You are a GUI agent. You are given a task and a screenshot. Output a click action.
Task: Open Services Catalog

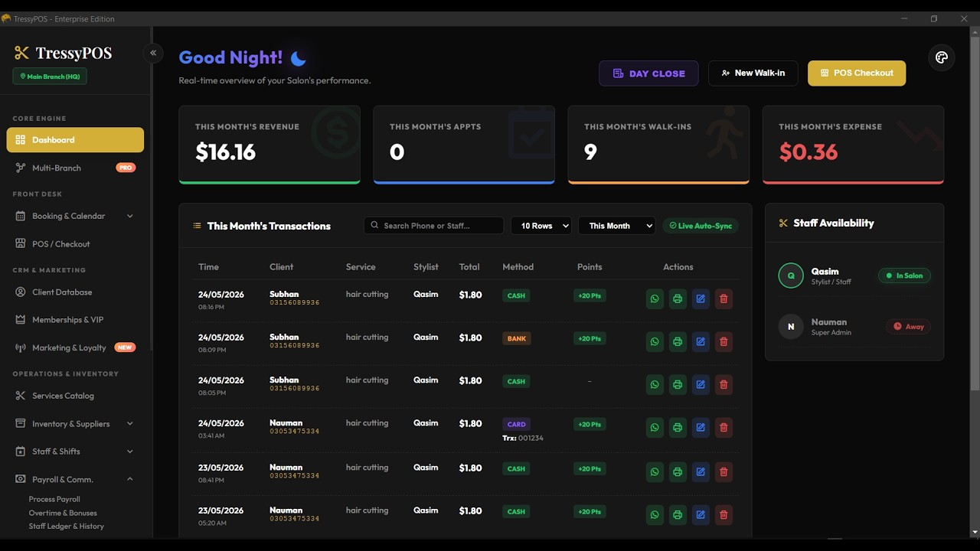[75, 396]
